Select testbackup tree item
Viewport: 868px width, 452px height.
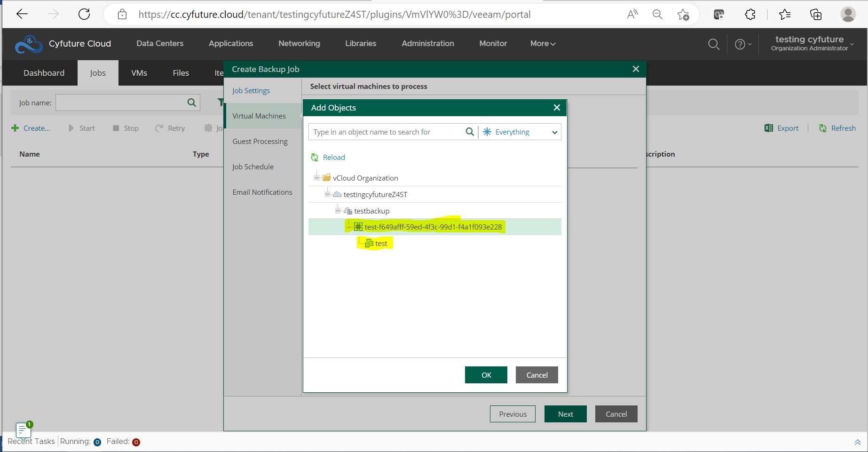click(x=371, y=211)
